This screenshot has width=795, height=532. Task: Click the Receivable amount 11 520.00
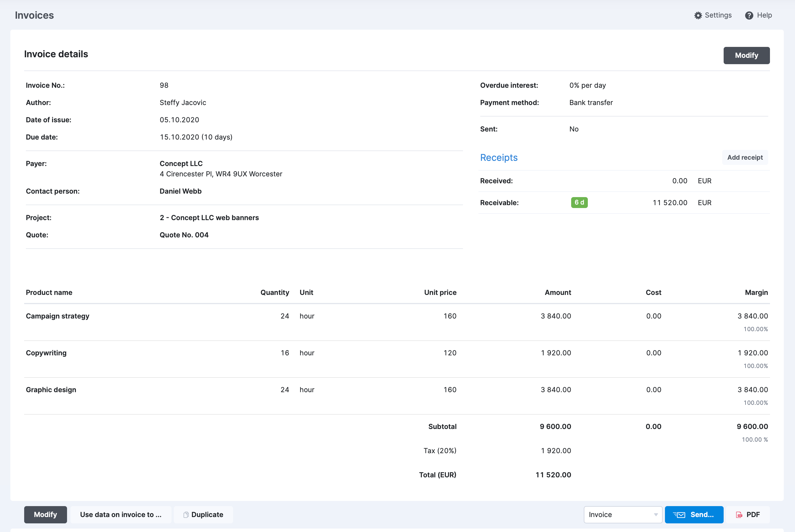pos(670,203)
